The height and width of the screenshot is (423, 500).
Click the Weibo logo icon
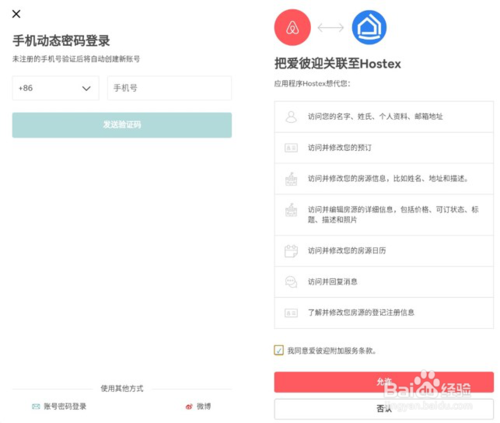coord(189,406)
